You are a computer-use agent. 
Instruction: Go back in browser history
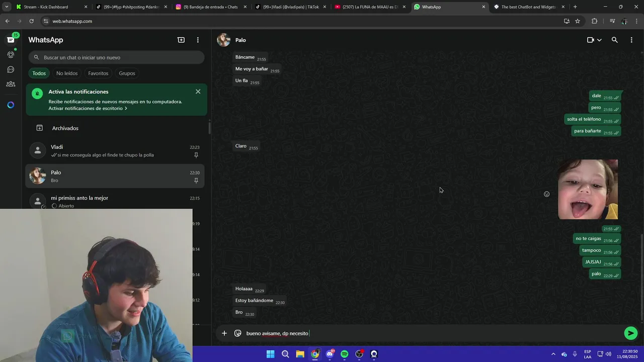tap(7, 21)
